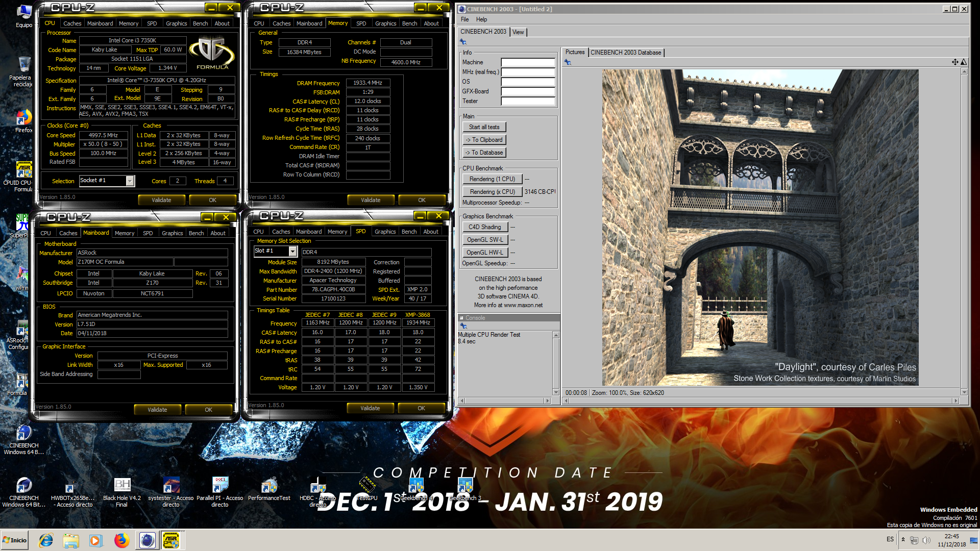980x551 pixels.
Task: Click Validate in the ASRock Motherboard CPU-Z window
Action: [157, 410]
